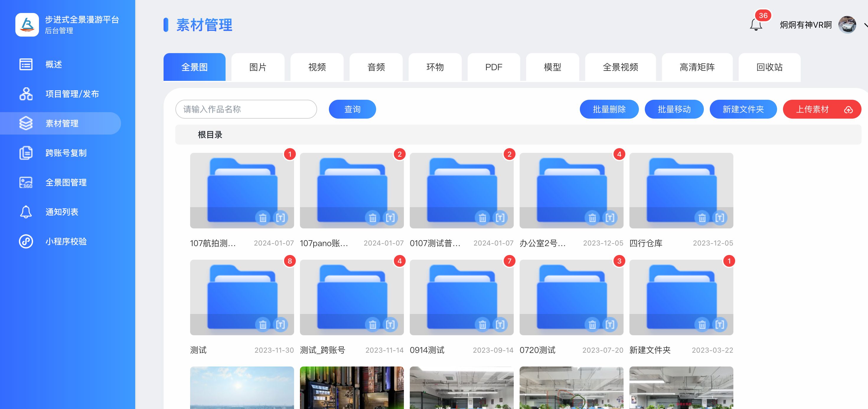Select the 全景视频 tab

(620, 67)
